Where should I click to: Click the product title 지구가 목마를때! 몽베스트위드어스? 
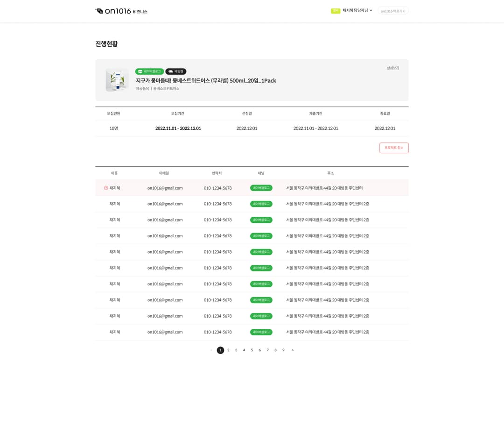click(206, 80)
